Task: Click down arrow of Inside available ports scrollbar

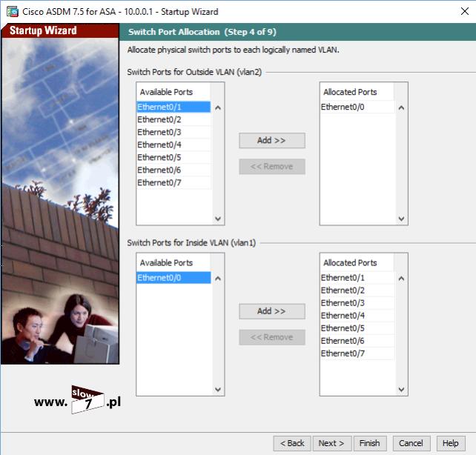Action: click(218, 390)
